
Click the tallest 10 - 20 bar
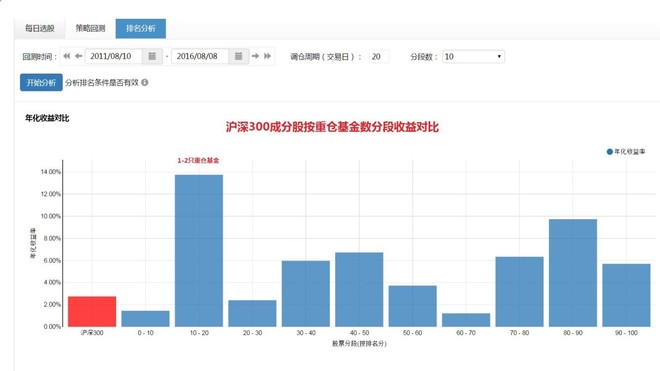coord(199,251)
